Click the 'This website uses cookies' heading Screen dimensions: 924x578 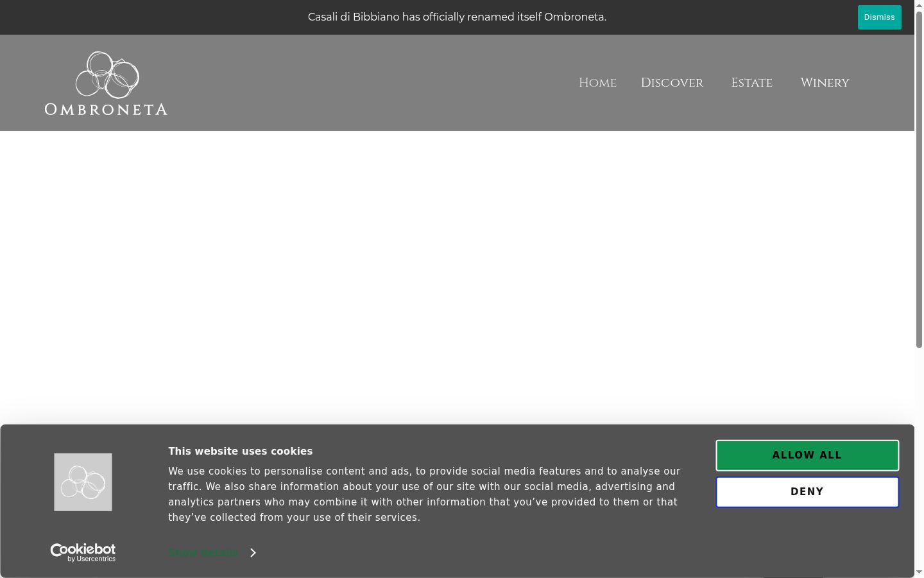(x=240, y=451)
